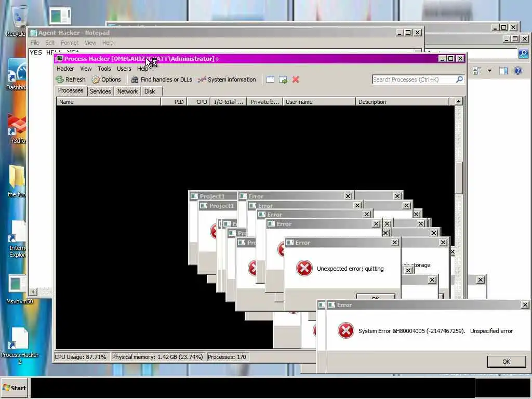The height and width of the screenshot is (399, 532).
Task: Sort by the Private bytes column header
Action: tap(265, 102)
